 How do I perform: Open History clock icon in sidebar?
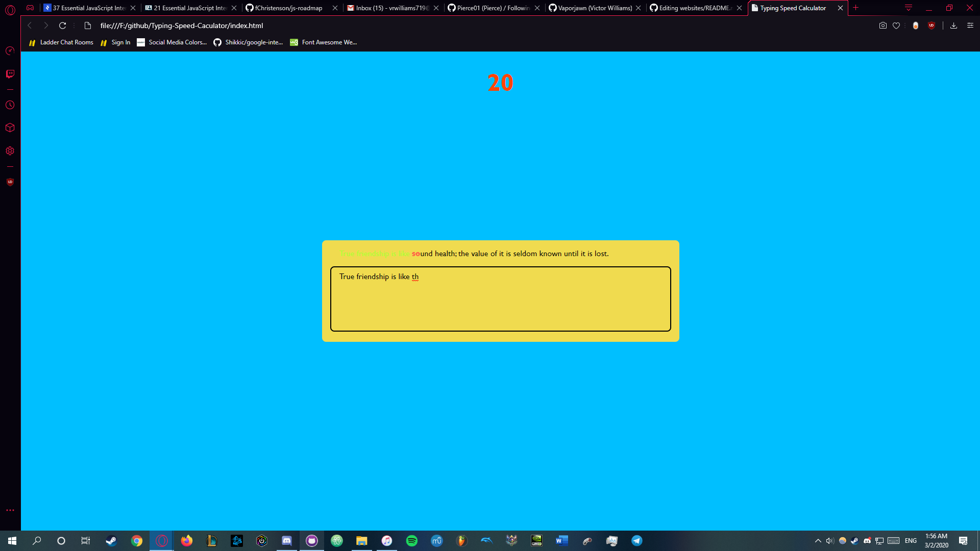point(10,105)
